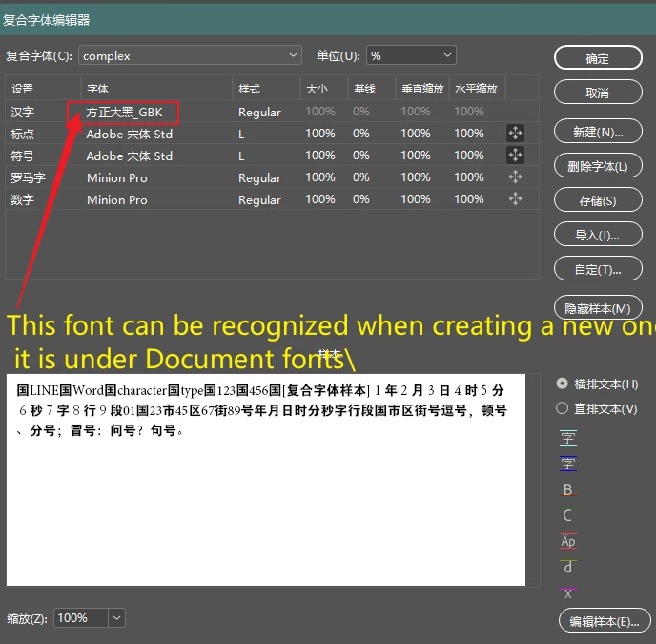Click L style in 标点 row
656x644 pixels.
pos(241,134)
